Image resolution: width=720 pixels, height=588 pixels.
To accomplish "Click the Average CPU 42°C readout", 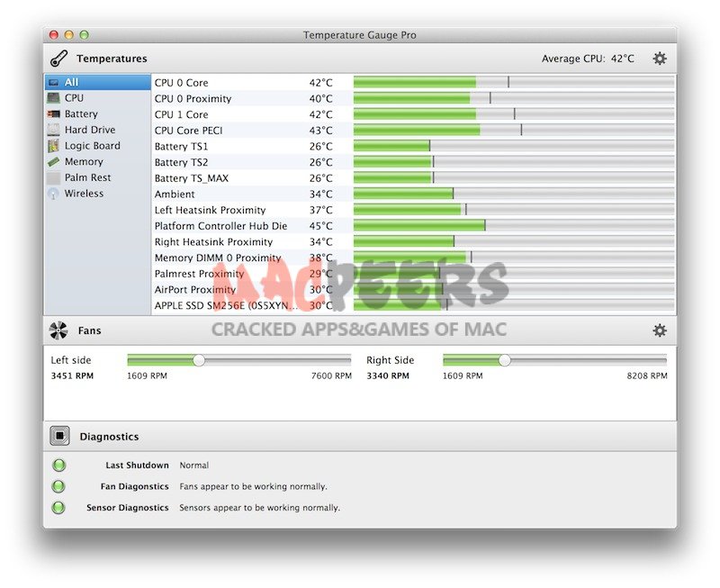I will [588, 59].
